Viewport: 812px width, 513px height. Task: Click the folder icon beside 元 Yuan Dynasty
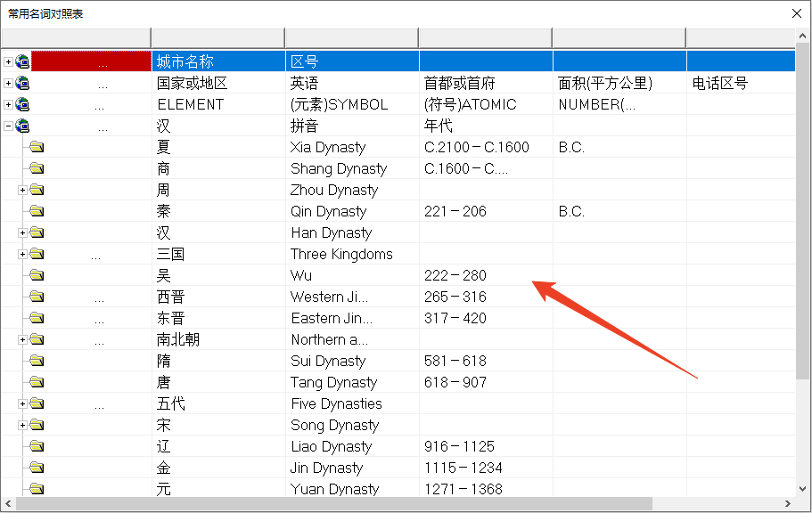[36, 489]
